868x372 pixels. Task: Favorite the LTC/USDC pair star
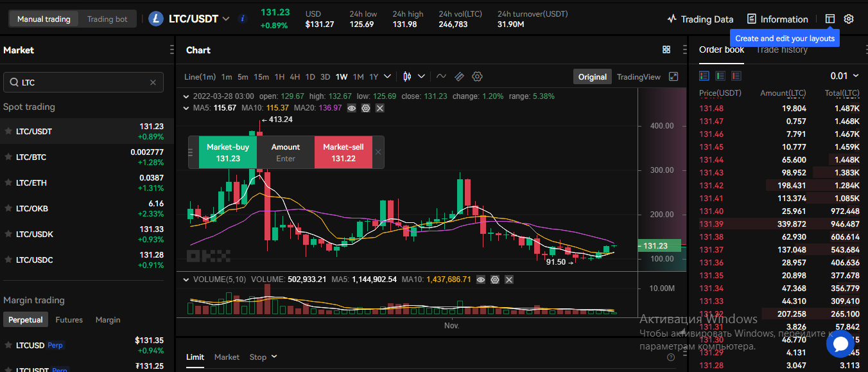tap(8, 260)
